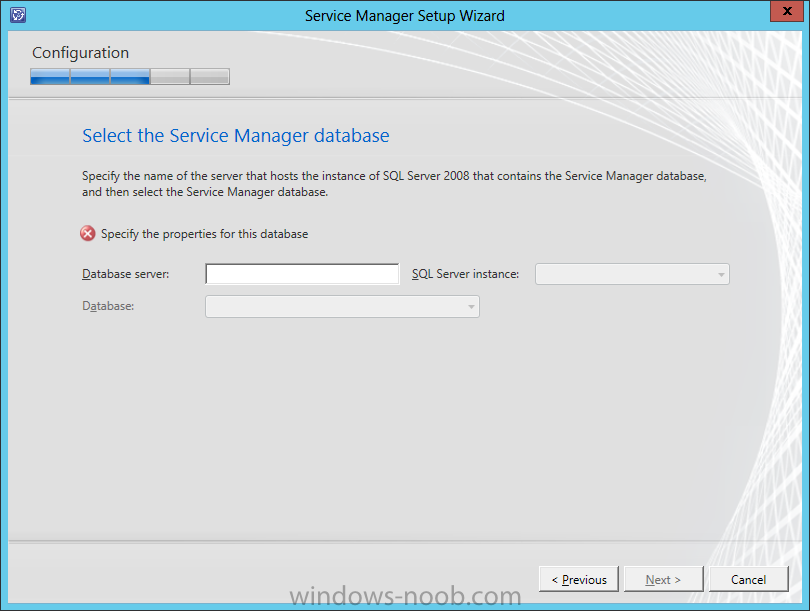Viewport: 810px width, 611px height.
Task: Open the SQL Server instance dropdown
Action: click(632, 274)
